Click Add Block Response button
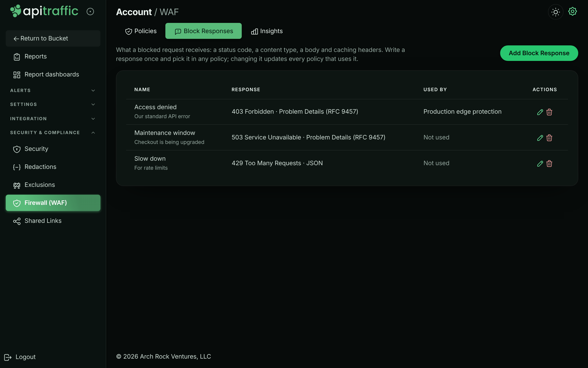588x368 pixels. click(539, 53)
